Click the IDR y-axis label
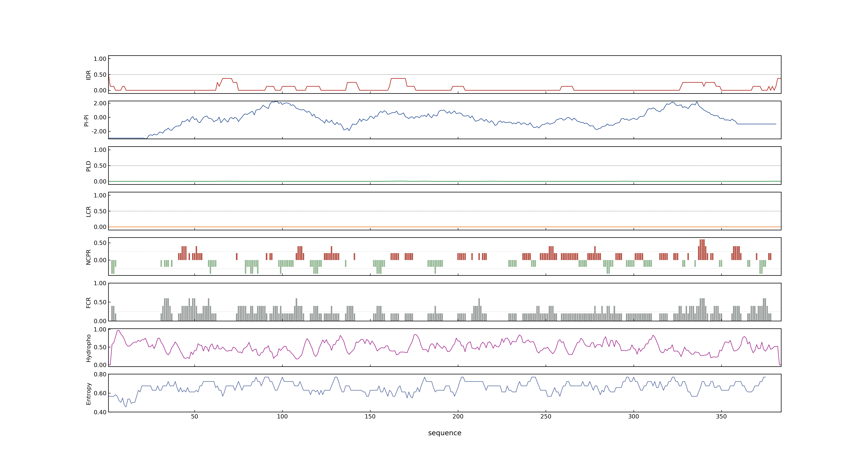The height and width of the screenshot is (463, 868). click(89, 75)
